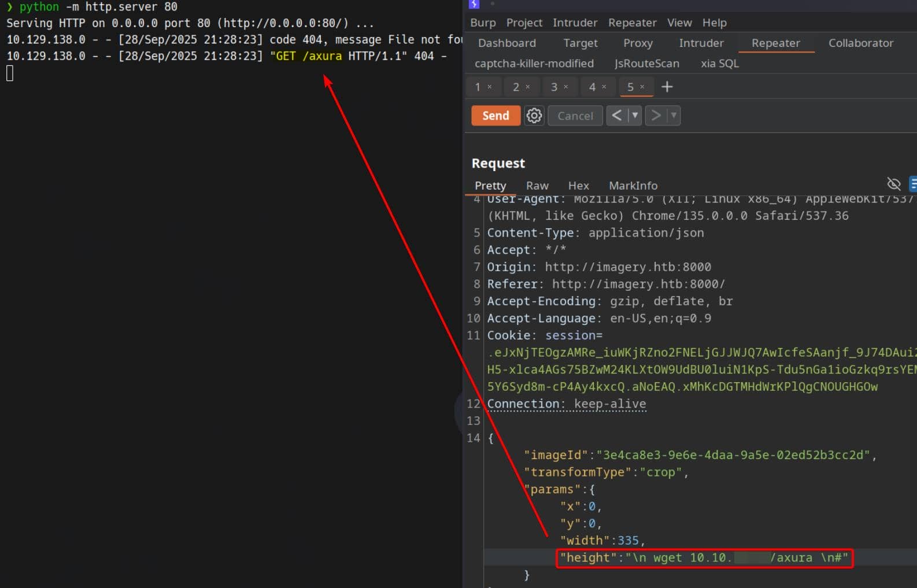Switch to the Intruder tool tab
This screenshot has height=588, width=917.
[x=701, y=43]
